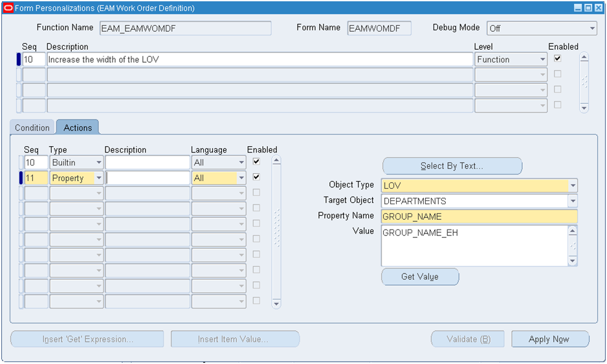
Task: Maximize the Form Personalizations window
Action: pyautogui.click(x=588, y=8)
